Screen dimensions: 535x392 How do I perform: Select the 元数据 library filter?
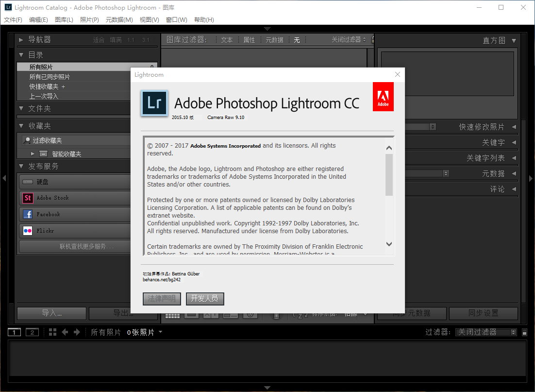[274, 40]
